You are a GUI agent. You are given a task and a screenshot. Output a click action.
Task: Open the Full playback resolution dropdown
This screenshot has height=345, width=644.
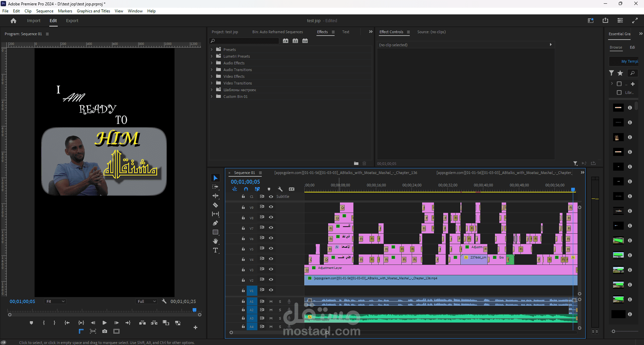[147, 301]
